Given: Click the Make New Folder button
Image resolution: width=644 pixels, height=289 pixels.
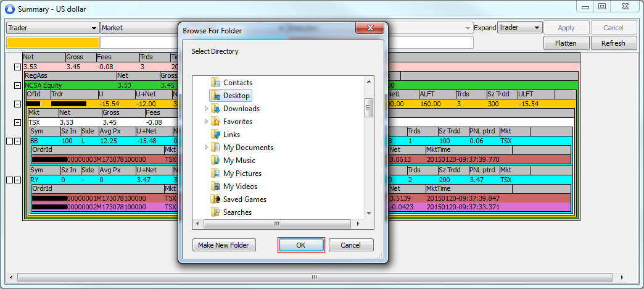Looking at the screenshot, I should [223, 245].
